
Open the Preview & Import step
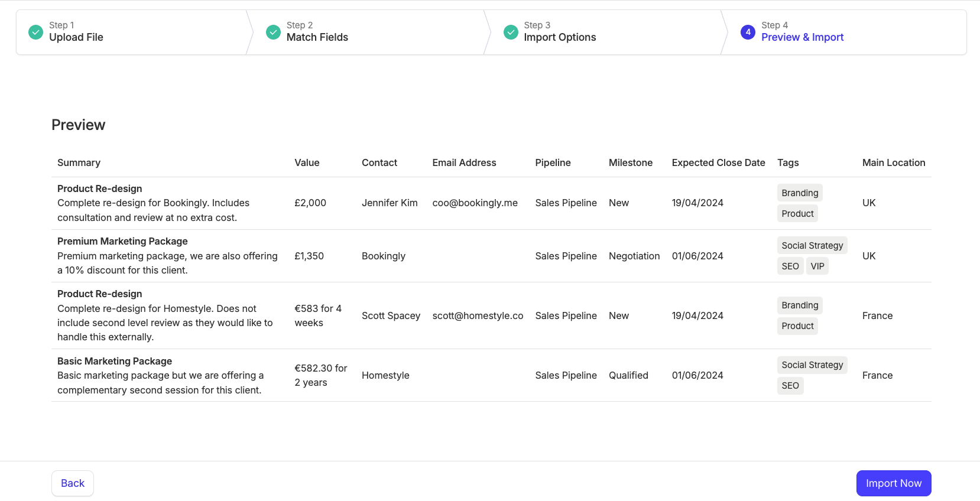(x=802, y=37)
